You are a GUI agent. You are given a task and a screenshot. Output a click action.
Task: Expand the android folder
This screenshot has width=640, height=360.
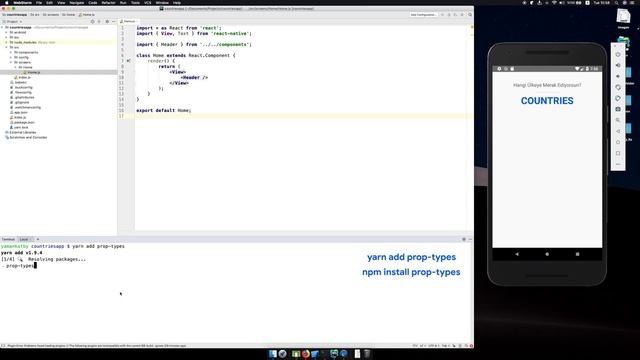pyautogui.click(x=7, y=32)
